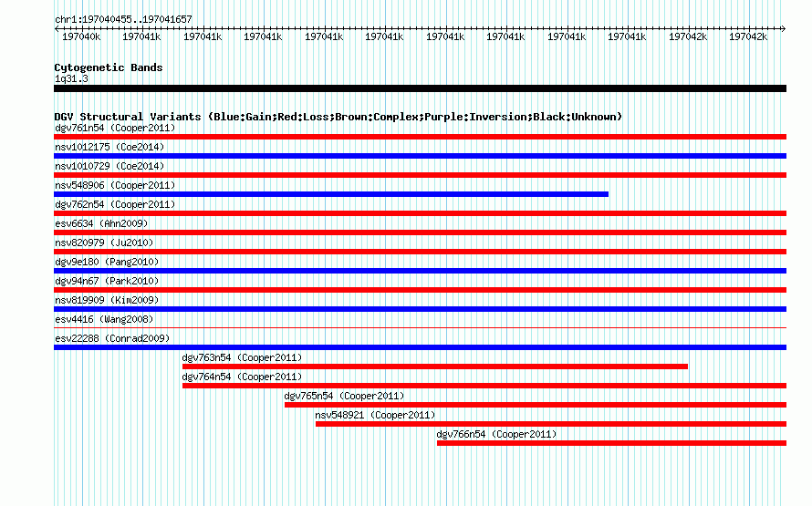Select the red bar for dgv94n67
This screenshot has height=506, width=812.
coord(420,290)
